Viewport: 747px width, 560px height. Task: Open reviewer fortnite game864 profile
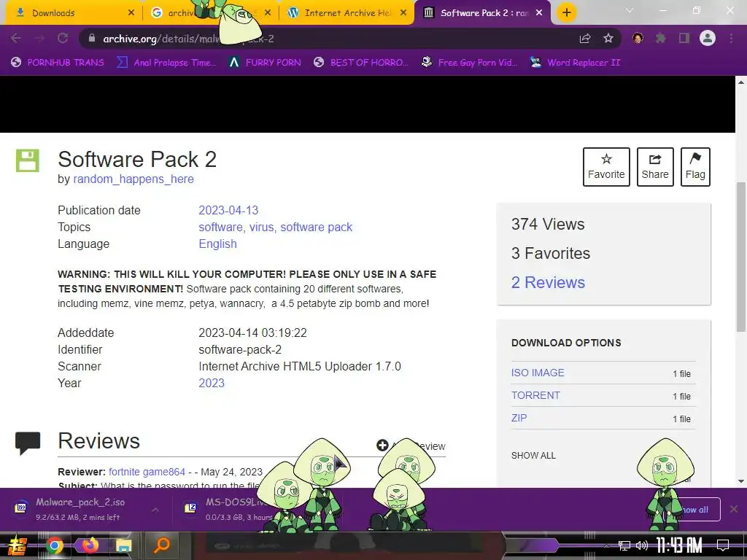click(147, 472)
